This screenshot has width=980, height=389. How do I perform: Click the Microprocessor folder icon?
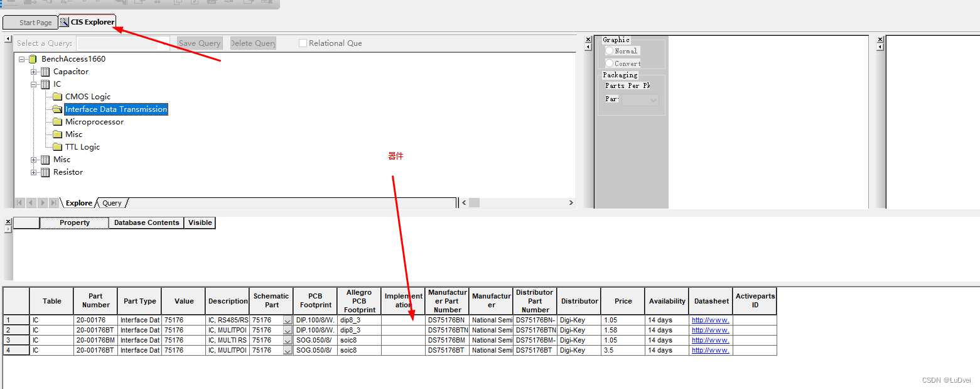tap(57, 122)
